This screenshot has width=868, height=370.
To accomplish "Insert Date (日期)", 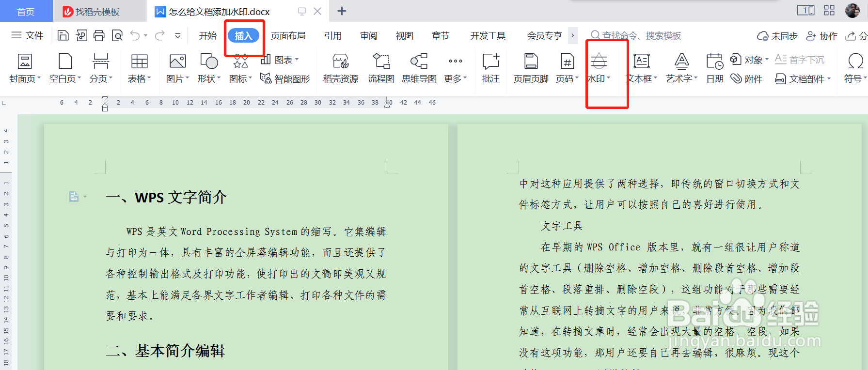I will (714, 68).
